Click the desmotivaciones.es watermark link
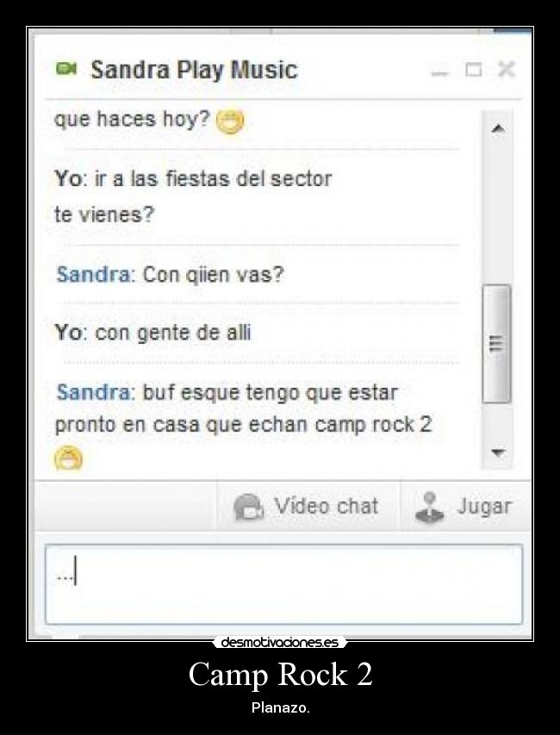This screenshot has width=560, height=735. pyautogui.click(x=280, y=642)
